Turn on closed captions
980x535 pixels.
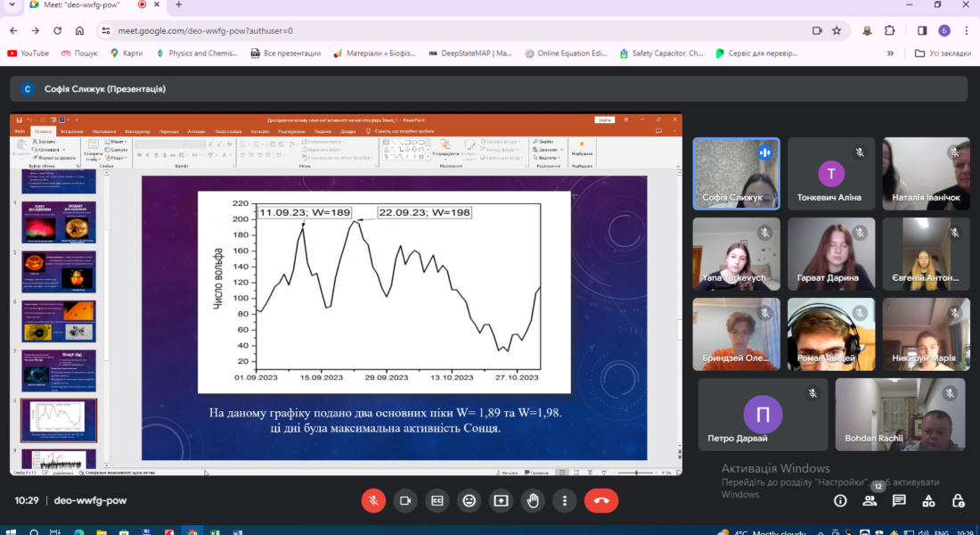[437, 500]
